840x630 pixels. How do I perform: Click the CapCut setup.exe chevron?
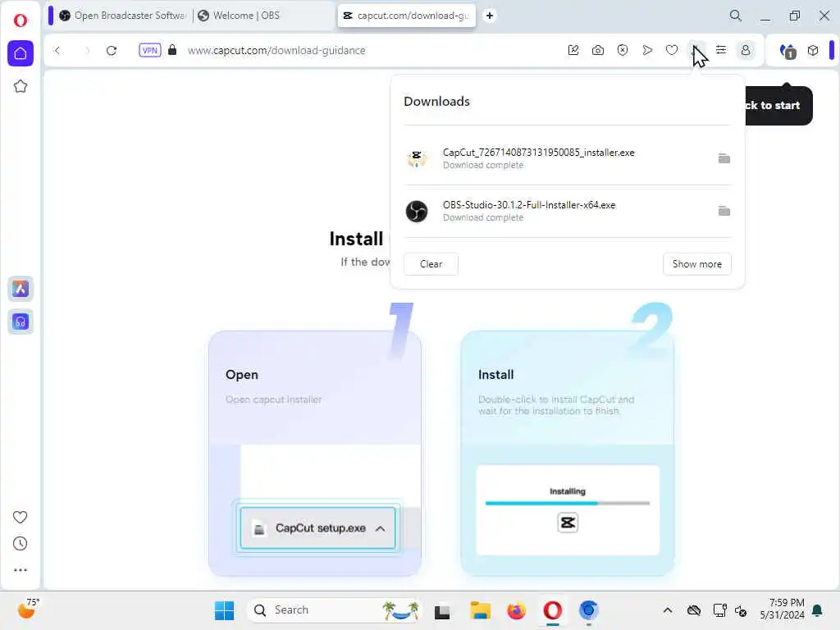381,529
